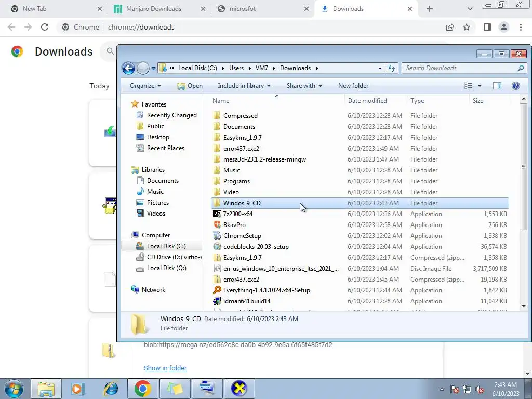Select Favorites in the navigation pane
Viewport: 532px width, 399px height.
click(154, 104)
